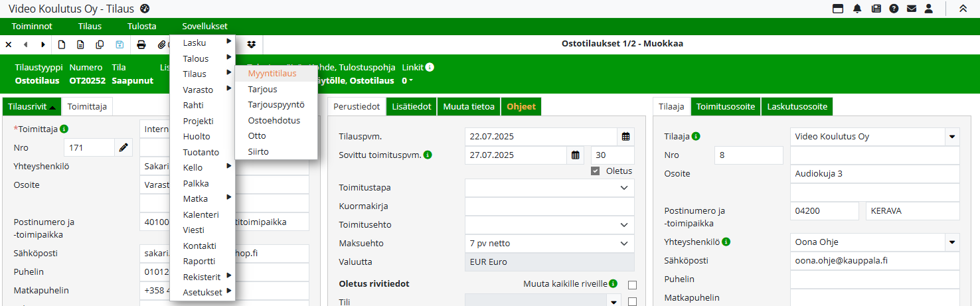Image resolution: width=980 pixels, height=306 pixels.
Task: Tick the checkbox next to Tili field
Action: pyautogui.click(x=632, y=302)
